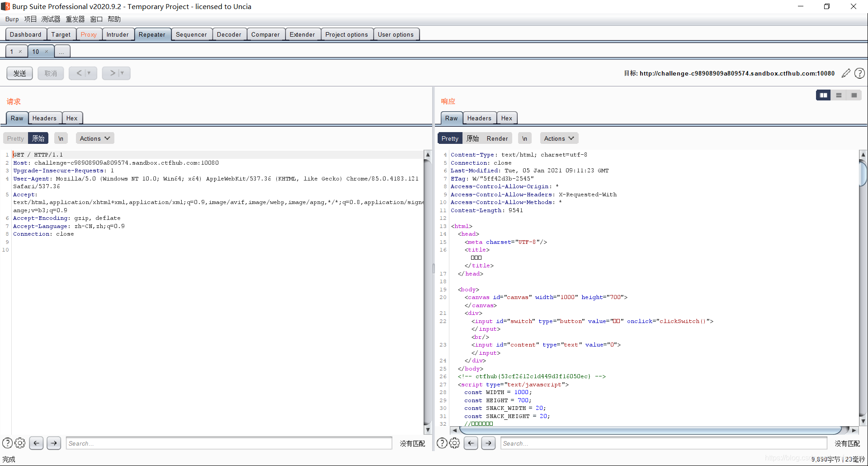This screenshot has width=868, height=466.
Task: Click the GET / HTTP/1.1 request line
Action: coord(38,155)
